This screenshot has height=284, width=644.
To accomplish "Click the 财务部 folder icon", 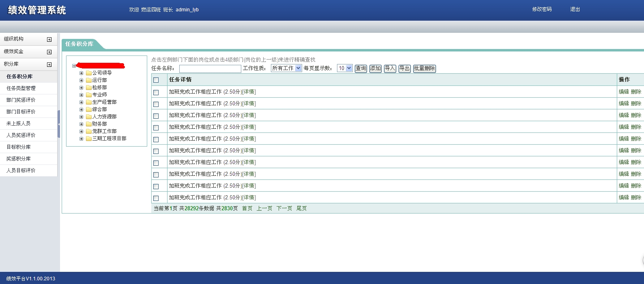I will tap(88, 124).
